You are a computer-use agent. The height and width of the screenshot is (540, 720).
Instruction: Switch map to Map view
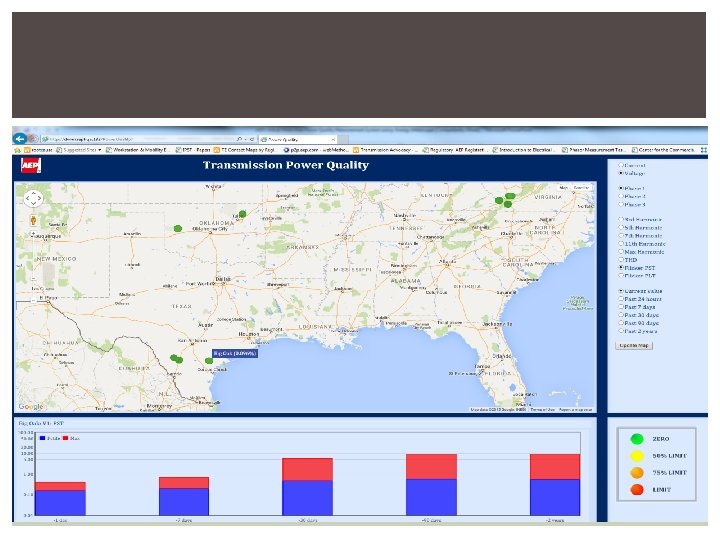click(563, 188)
